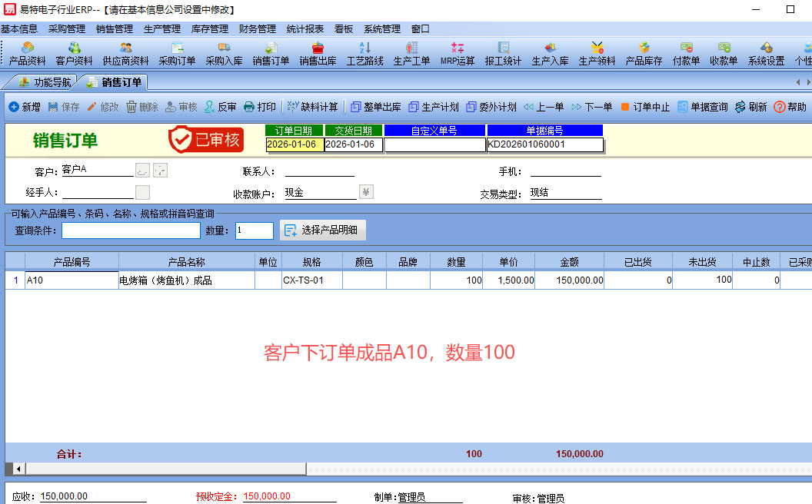
Task: Open 产品资料 from the top toolbar
Action: pyautogui.click(x=27, y=53)
